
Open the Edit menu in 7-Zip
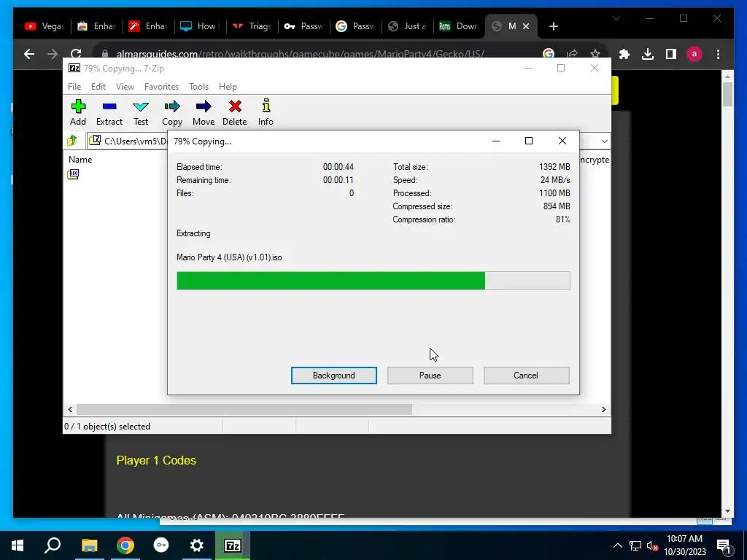[98, 87]
